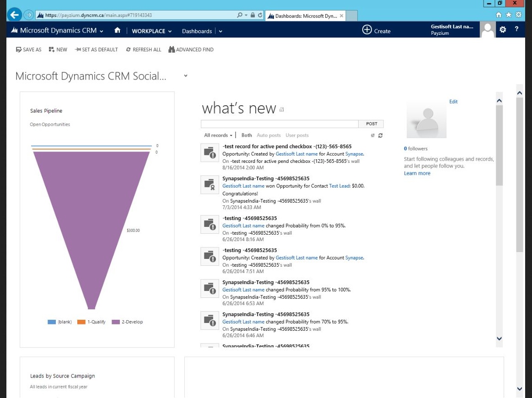
Task: Click the Create plus button
Action: [x=367, y=30]
